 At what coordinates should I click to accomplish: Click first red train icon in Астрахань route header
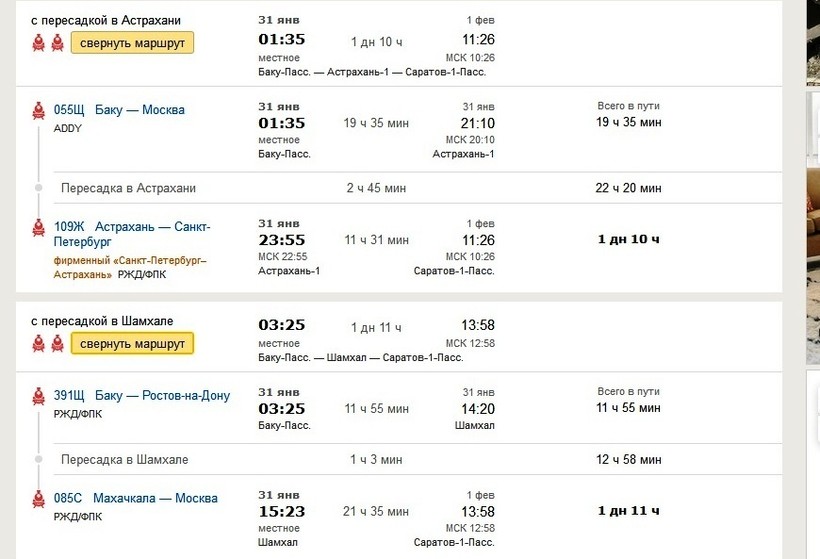[x=38, y=42]
